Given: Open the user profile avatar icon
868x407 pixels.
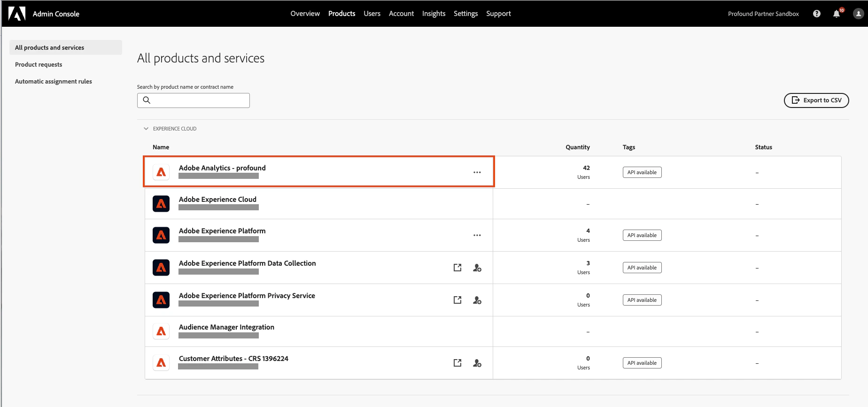Looking at the screenshot, I should (858, 14).
